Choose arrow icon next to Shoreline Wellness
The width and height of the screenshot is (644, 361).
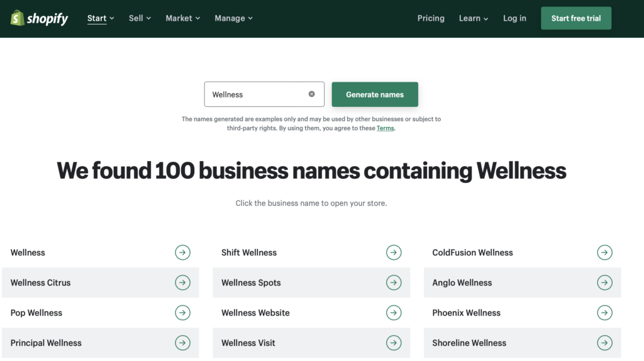pos(604,343)
